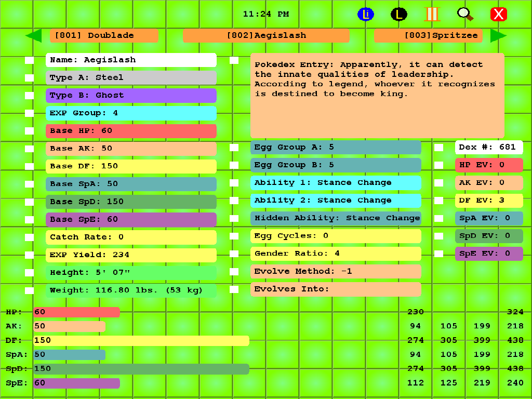The image size is (532, 399).
Task: Edit the Dex #: 681 field
Action: click(489, 147)
